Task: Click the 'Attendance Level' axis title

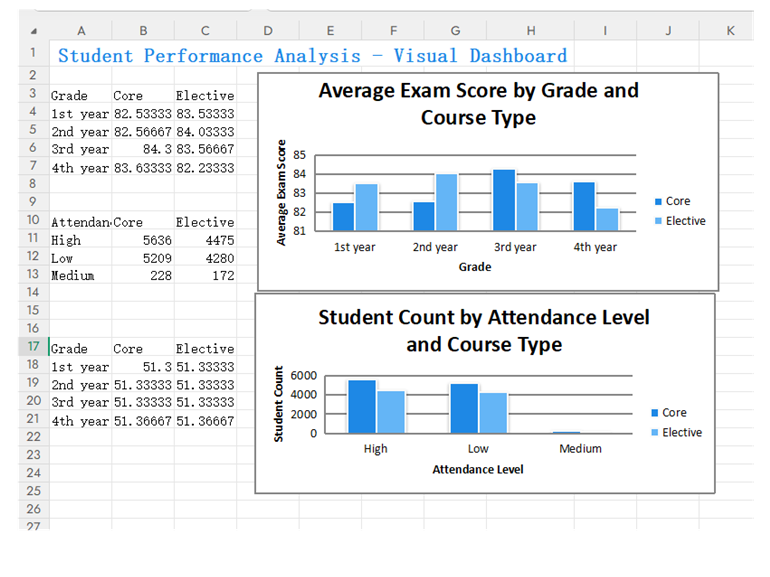Action: pyautogui.click(x=478, y=469)
